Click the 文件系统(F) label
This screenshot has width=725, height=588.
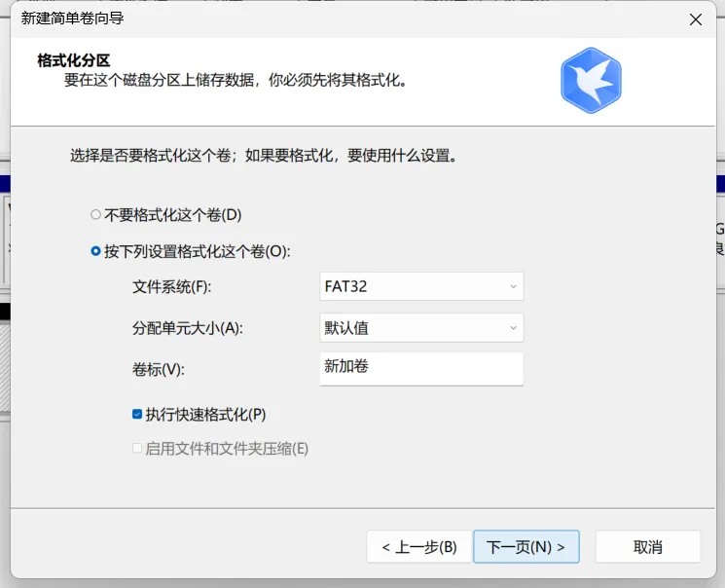[171, 287]
